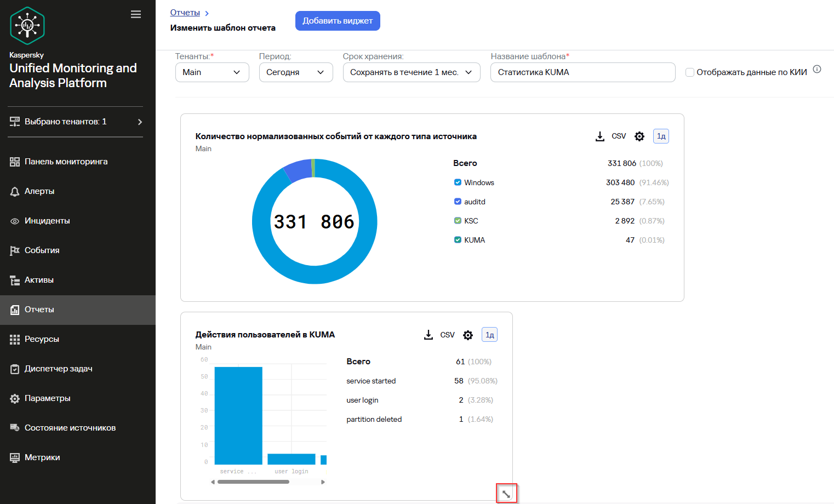Uncheck the KSC legend checkbox

click(458, 221)
